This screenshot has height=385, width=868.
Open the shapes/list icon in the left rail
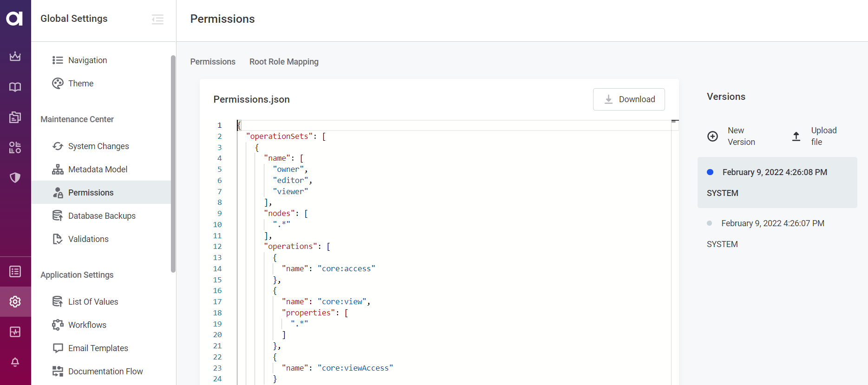coord(15,147)
